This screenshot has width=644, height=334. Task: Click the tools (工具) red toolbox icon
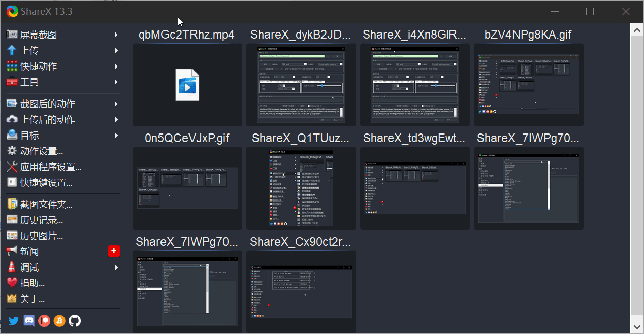[x=12, y=82]
